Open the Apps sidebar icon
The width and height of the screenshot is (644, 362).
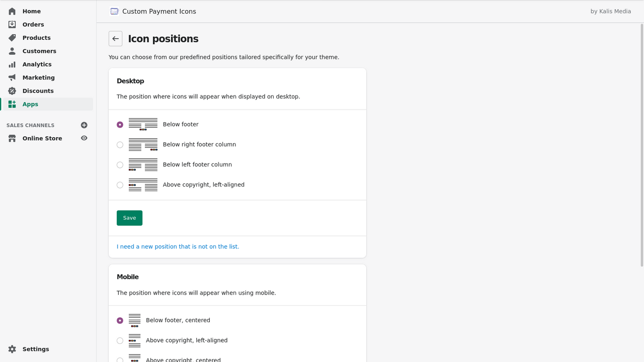11,104
